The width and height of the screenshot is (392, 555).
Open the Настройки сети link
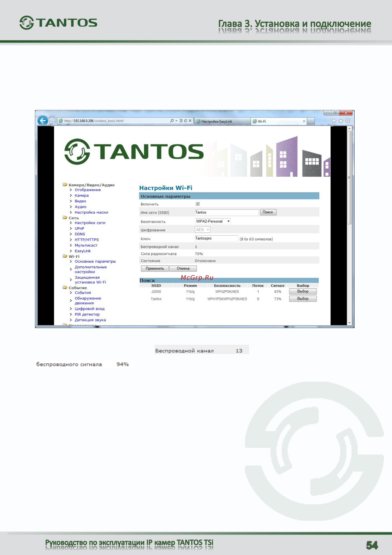[90, 223]
